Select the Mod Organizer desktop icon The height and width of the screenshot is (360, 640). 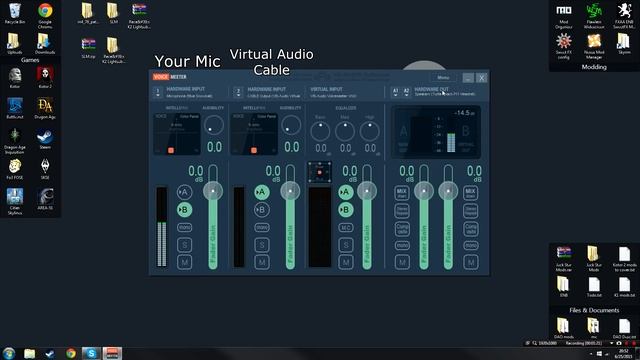(x=564, y=16)
